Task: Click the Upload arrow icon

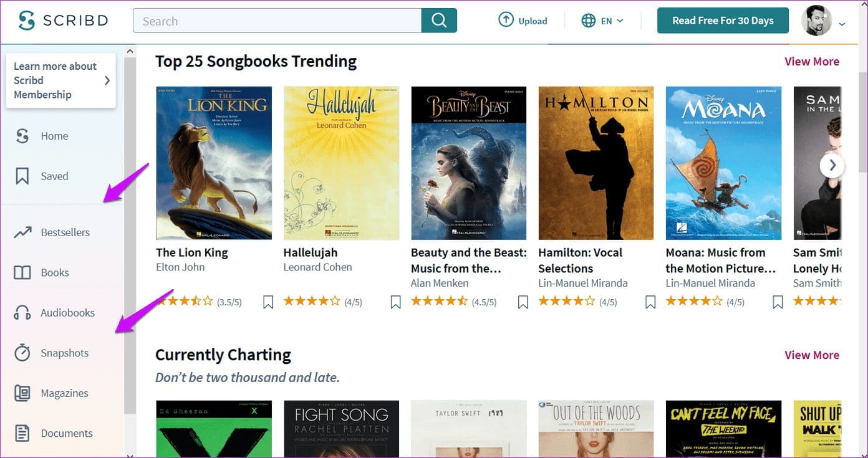Action: [506, 20]
